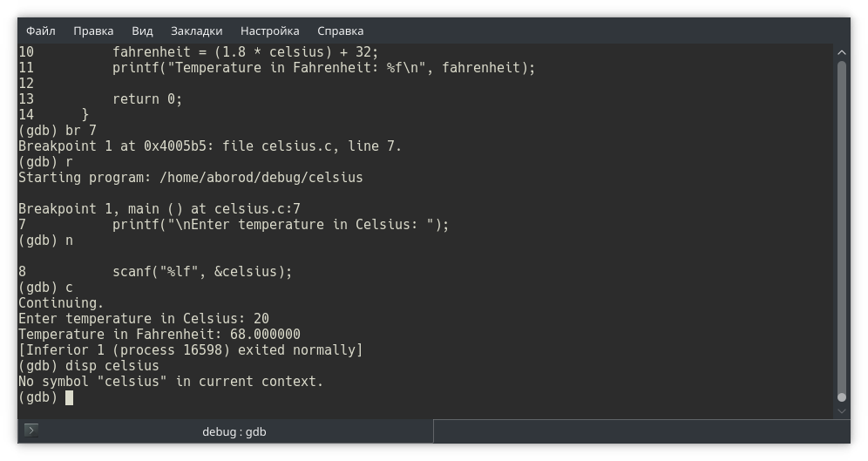Image resolution: width=868 pixels, height=461 pixels.
Task: Click the scrollbar up arrow
Action: pos(841,53)
